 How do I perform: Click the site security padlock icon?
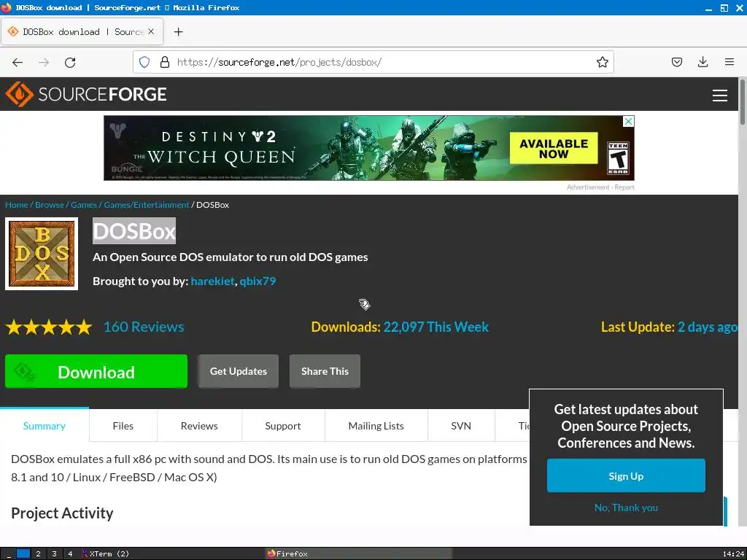pos(165,63)
